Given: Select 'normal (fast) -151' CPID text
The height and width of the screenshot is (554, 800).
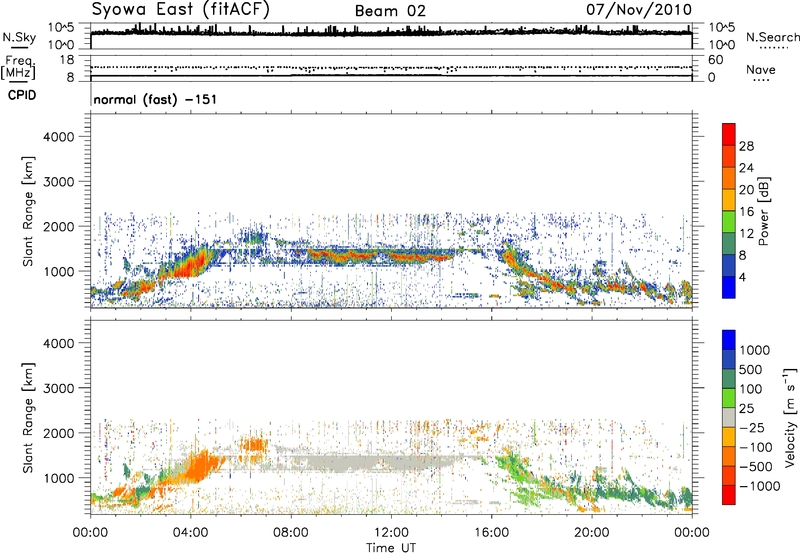Looking at the screenshot, I should [155, 99].
